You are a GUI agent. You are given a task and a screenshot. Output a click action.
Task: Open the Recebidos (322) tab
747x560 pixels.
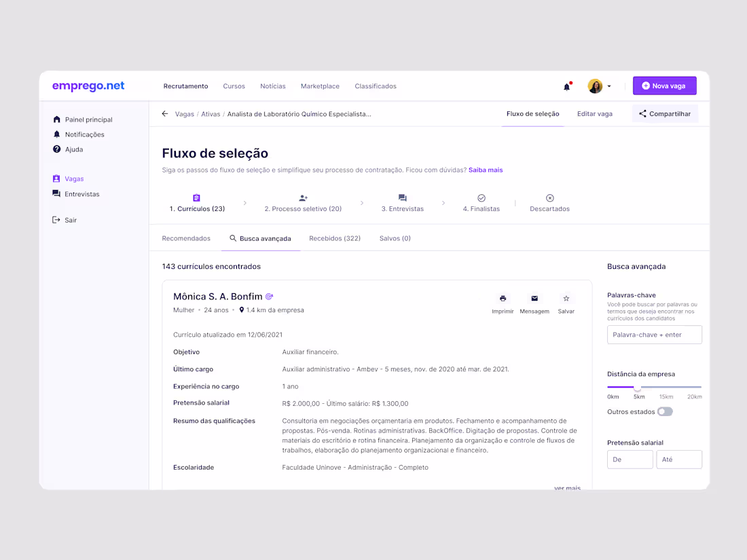[335, 238]
